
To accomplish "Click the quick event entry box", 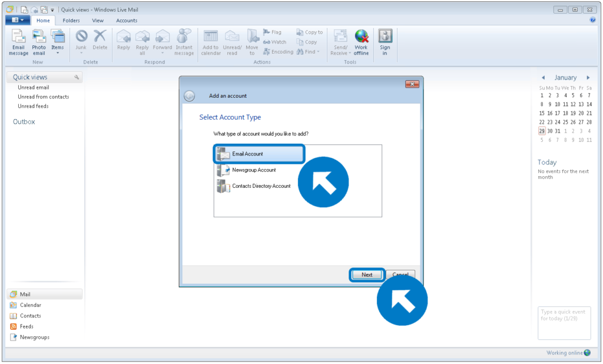I will tap(564, 323).
